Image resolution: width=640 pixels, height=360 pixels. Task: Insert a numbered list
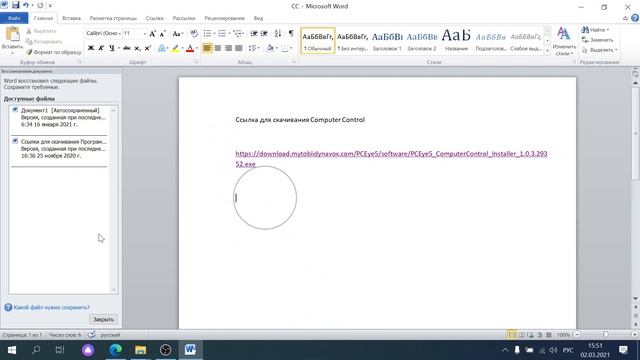(x=222, y=33)
